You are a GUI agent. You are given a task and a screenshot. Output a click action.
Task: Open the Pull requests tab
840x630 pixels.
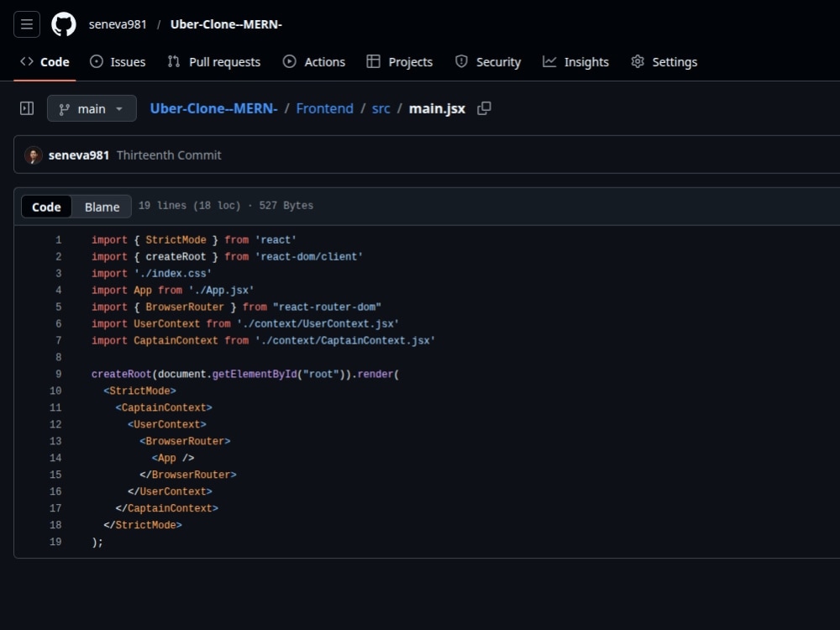click(x=214, y=62)
